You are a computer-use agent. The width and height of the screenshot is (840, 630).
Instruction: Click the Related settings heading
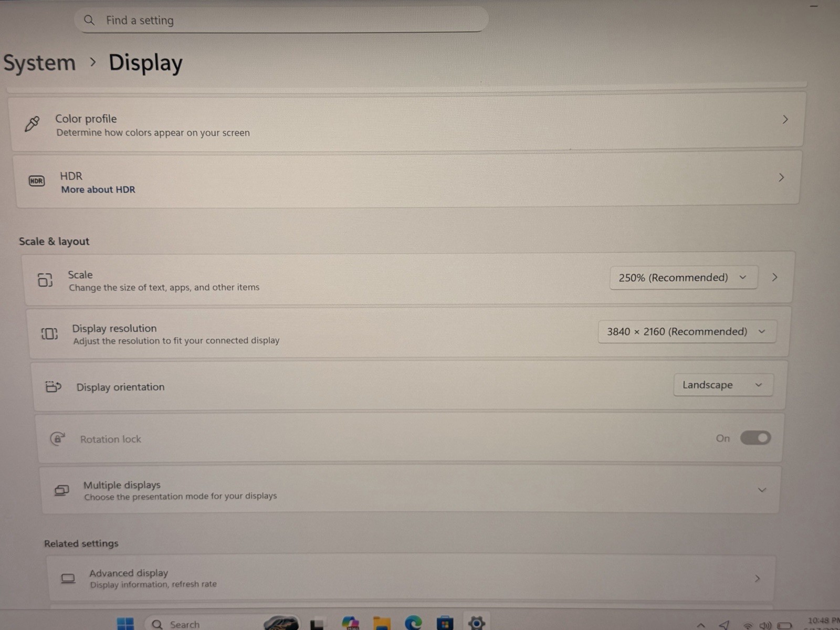coord(81,543)
